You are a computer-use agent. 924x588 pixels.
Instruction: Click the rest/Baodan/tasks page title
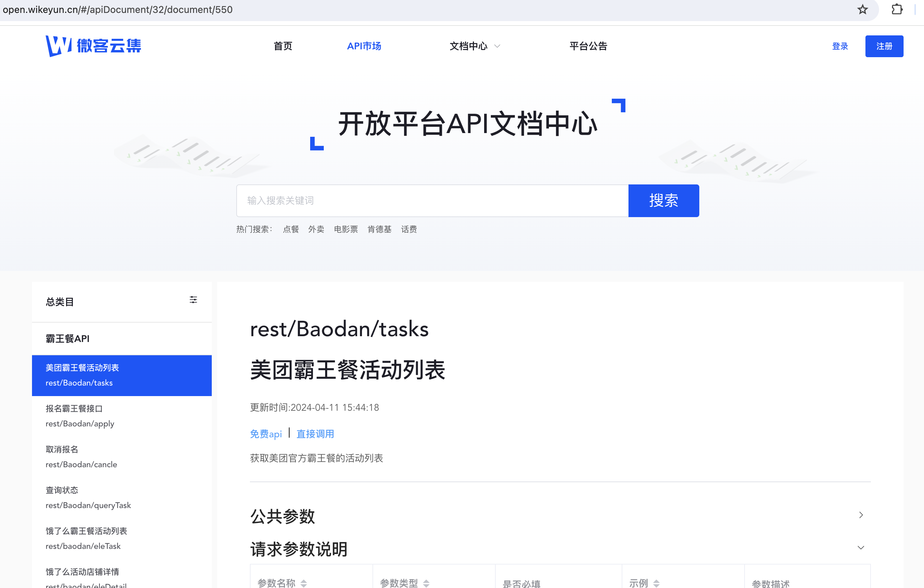(339, 329)
